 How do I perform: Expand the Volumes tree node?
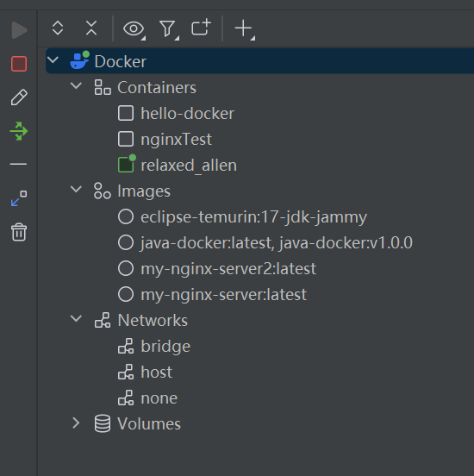(76, 423)
